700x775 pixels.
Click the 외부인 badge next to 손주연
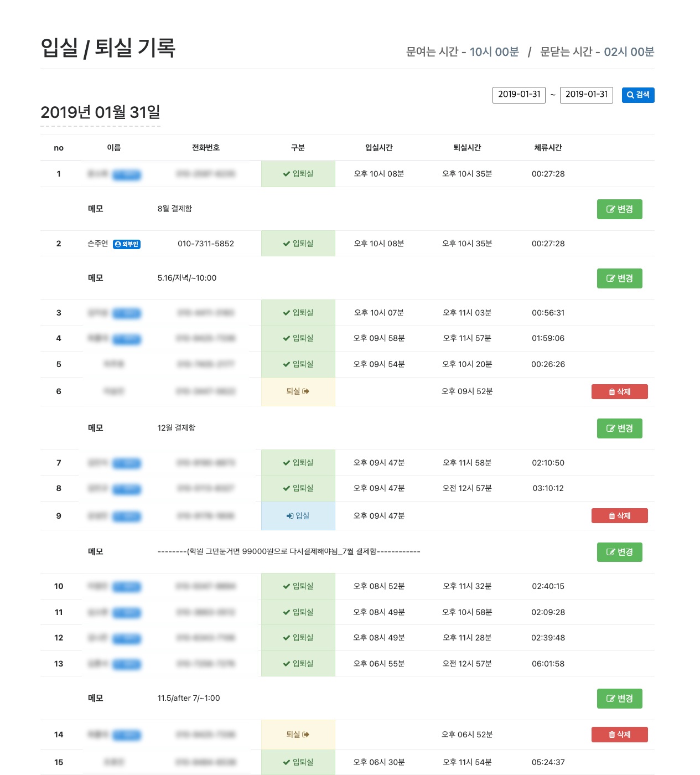[x=127, y=244]
